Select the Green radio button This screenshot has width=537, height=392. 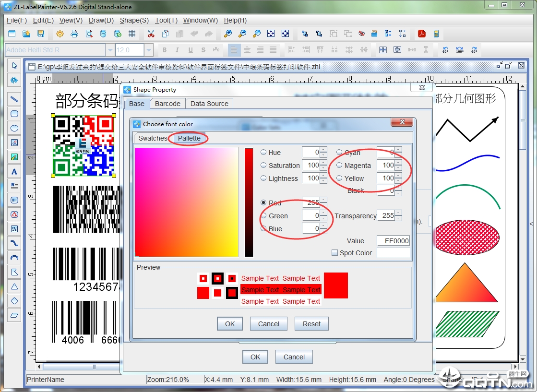tap(263, 216)
